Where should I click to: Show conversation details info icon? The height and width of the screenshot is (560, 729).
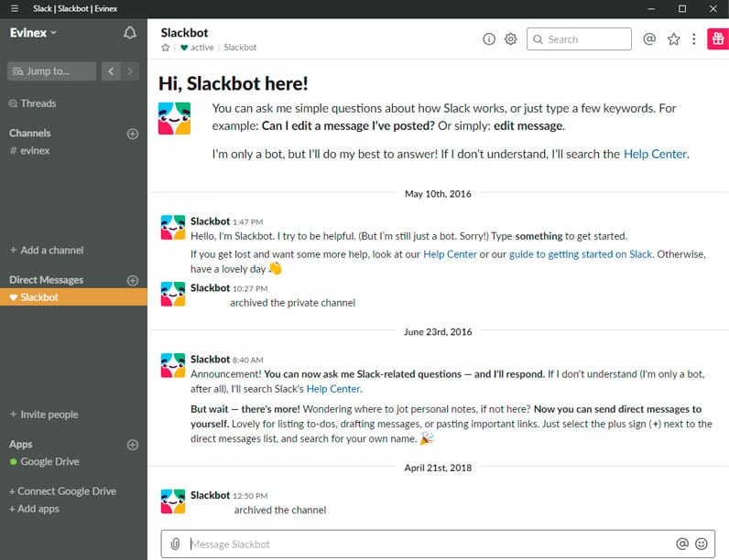click(x=489, y=39)
